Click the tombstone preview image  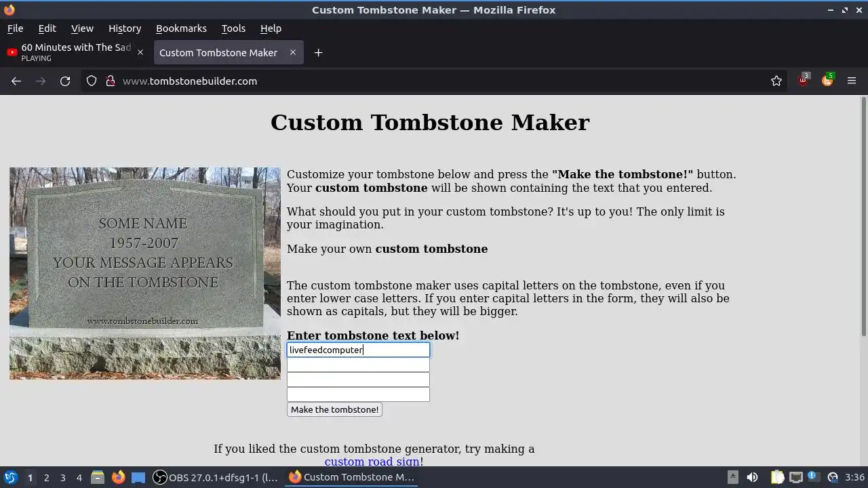[x=145, y=273]
